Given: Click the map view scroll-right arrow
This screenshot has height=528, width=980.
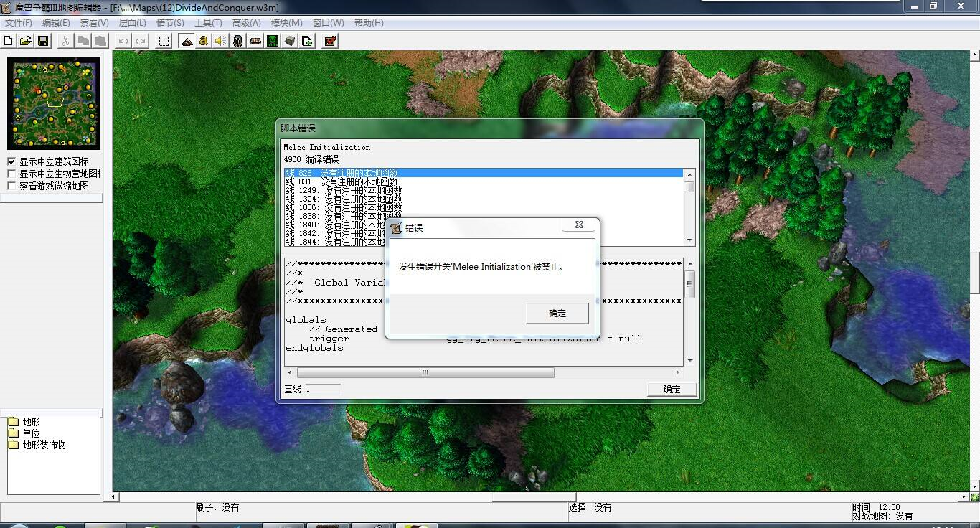Looking at the screenshot, I should (x=964, y=496).
